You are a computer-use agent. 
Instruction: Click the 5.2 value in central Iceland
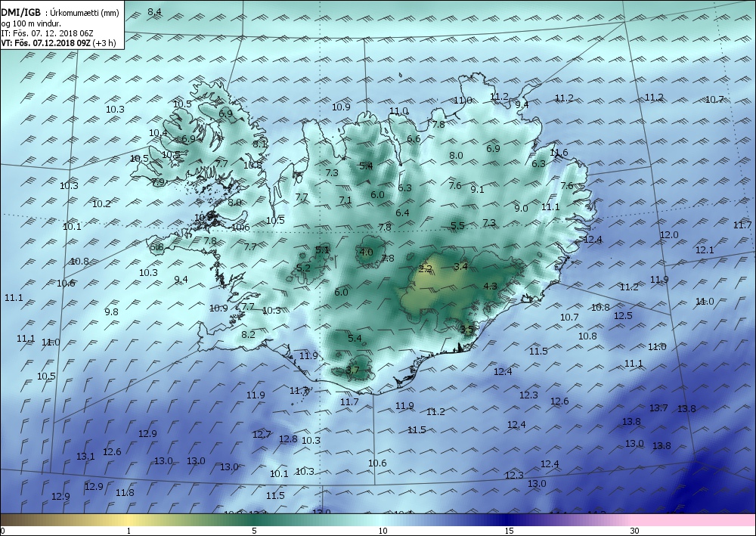[x=303, y=268]
